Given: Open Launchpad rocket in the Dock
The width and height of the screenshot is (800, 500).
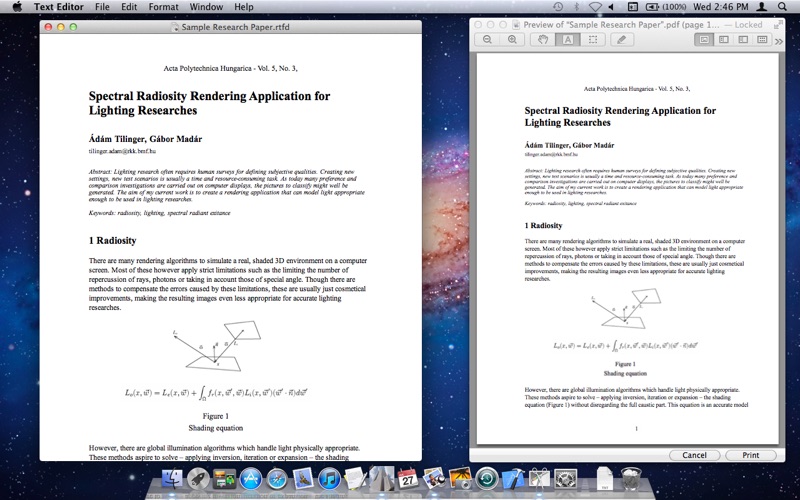Looking at the screenshot, I should [x=198, y=479].
